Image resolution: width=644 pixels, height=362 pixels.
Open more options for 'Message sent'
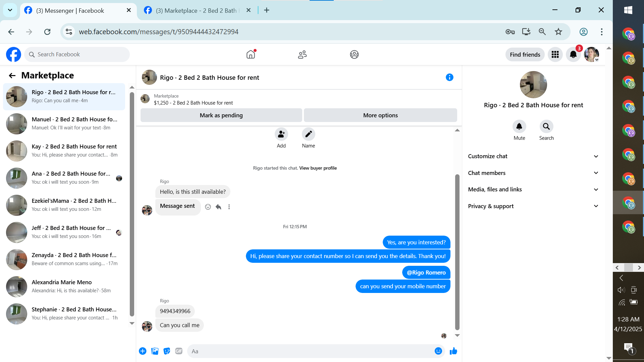[x=229, y=207]
